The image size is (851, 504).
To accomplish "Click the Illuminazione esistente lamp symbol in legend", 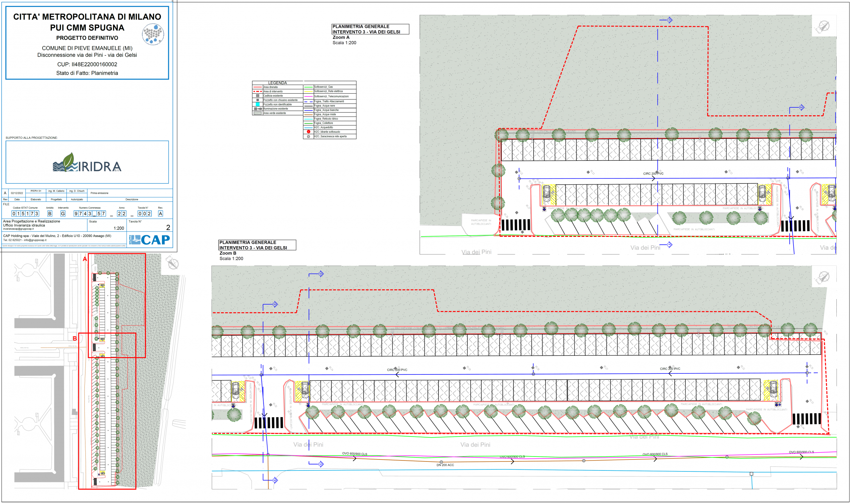I will [x=258, y=109].
